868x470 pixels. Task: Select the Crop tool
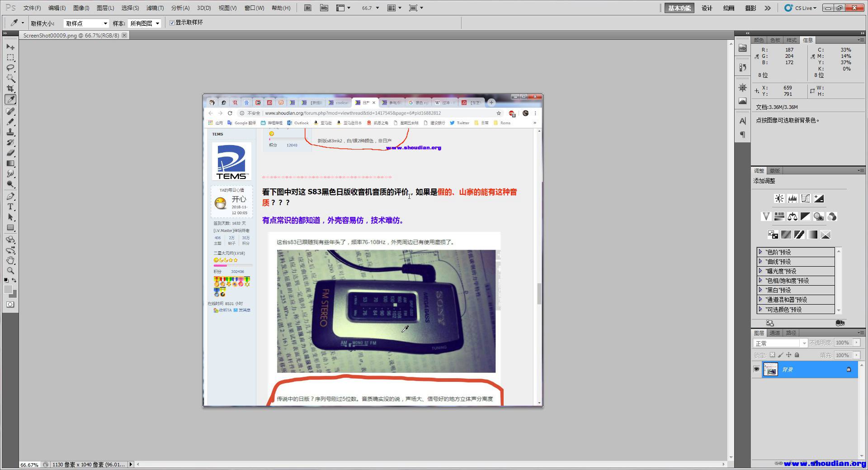(x=10, y=89)
